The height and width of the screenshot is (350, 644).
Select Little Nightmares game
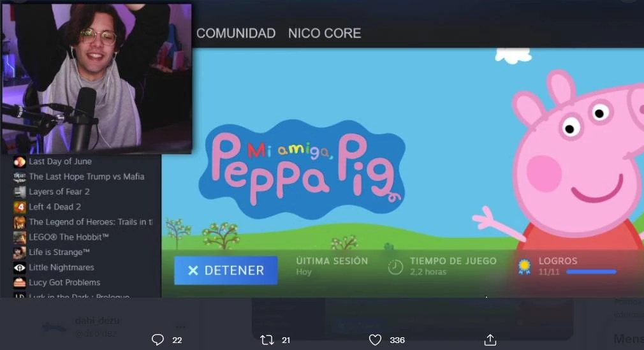(61, 267)
